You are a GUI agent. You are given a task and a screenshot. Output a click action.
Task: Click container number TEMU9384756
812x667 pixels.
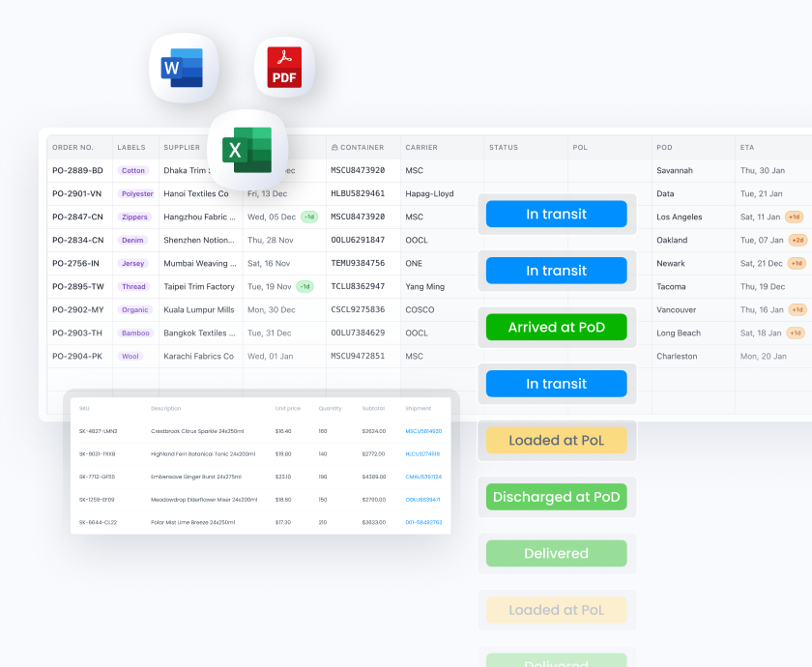point(358,264)
